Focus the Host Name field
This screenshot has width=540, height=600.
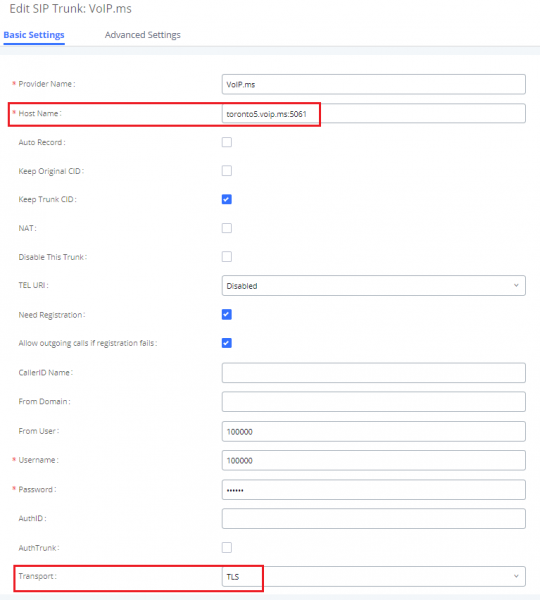click(x=374, y=114)
